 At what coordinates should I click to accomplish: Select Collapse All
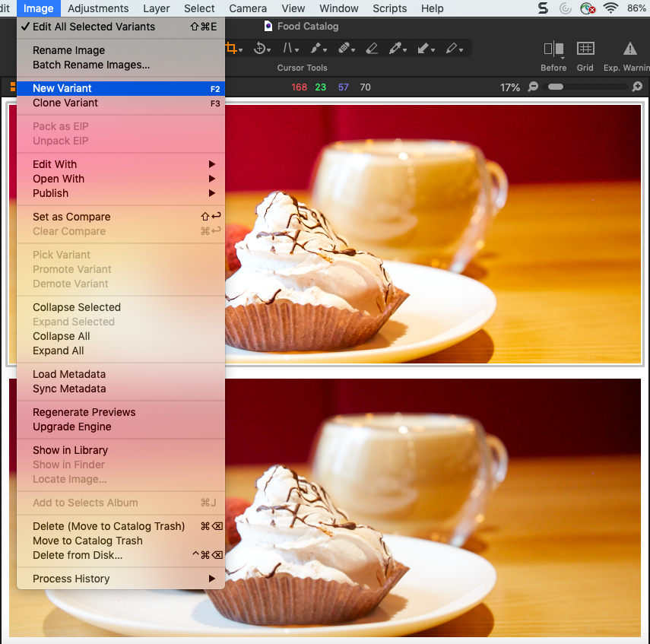121,336
